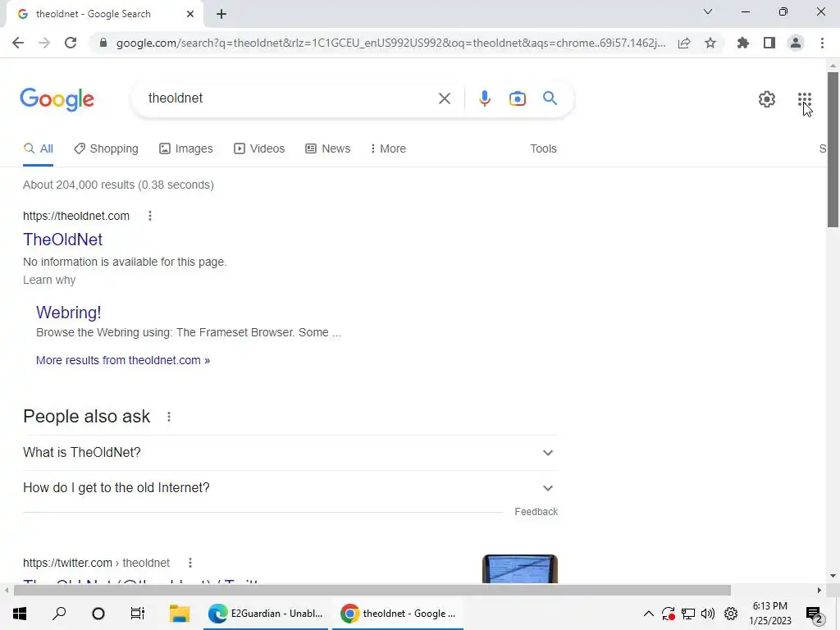Show hidden system tray icons
This screenshot has height=630, width=840.
648,614
